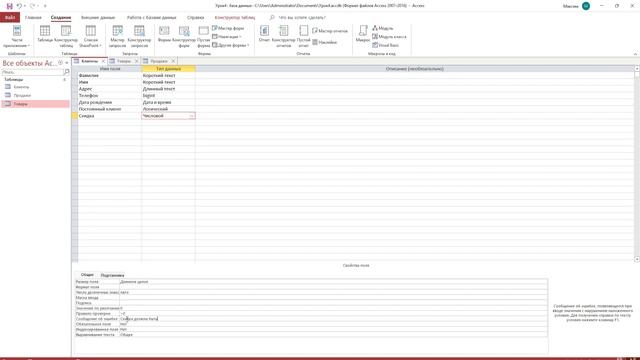Create a new Таблица from the ribbon
Screen dimensions: 640x360
45,34
